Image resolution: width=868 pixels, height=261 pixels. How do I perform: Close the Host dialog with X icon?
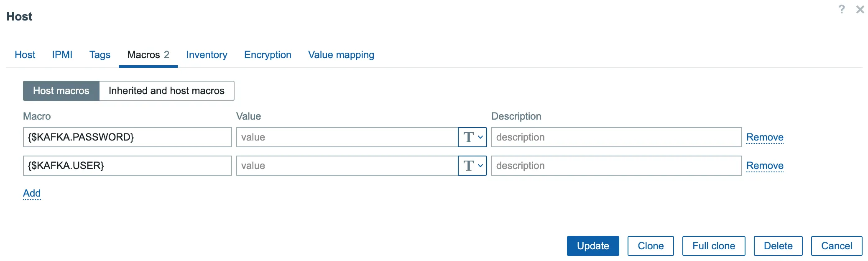click(860, 9)
